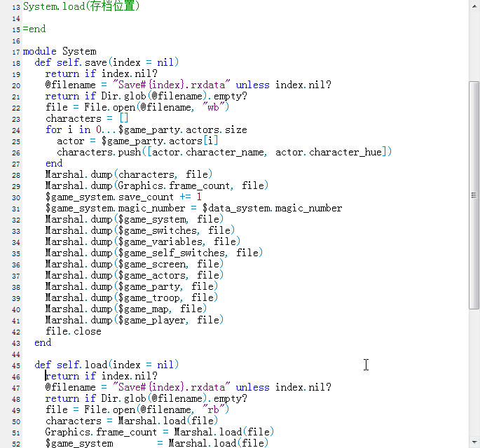Click 'def self.save(index = nil)' line
Image resolution: width=480 pixels, height=448 pixels.
[107, 62]
